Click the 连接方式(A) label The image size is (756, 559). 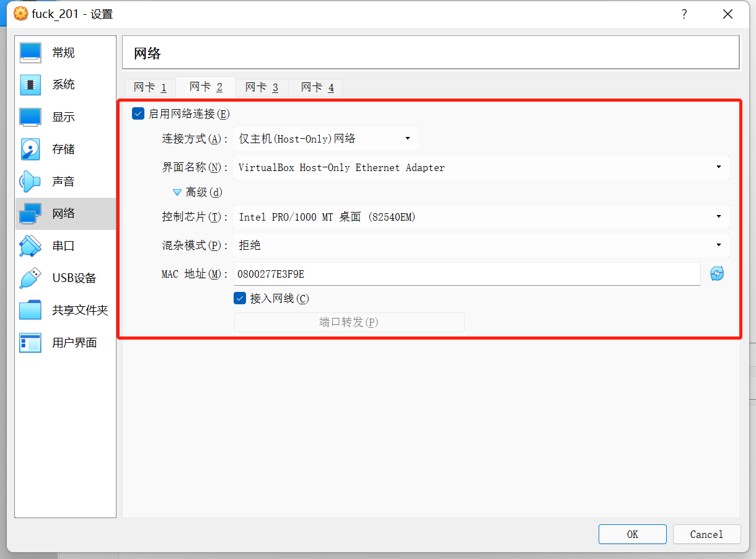coord(195,139)
